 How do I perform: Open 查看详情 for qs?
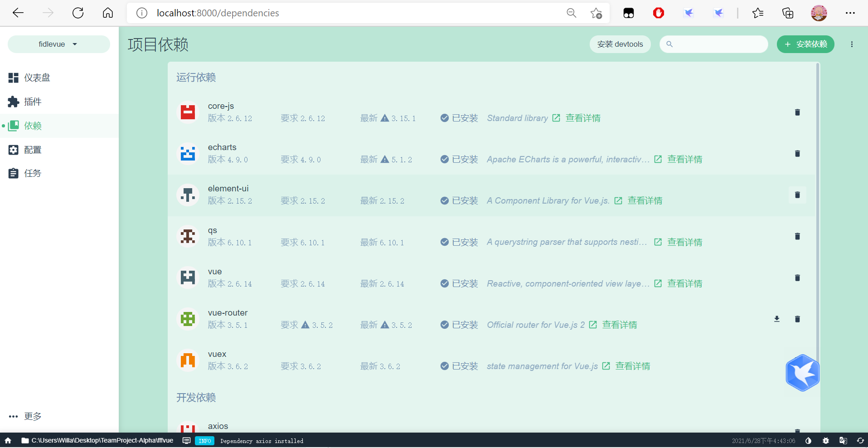(685, 242)
